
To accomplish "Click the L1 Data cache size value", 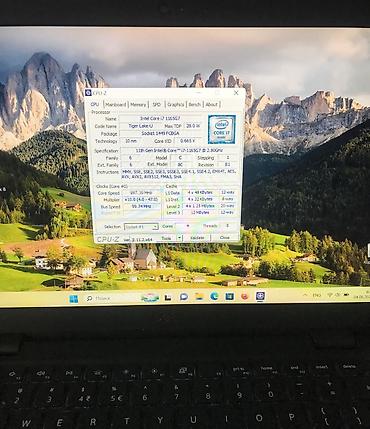I will (200, 192).
